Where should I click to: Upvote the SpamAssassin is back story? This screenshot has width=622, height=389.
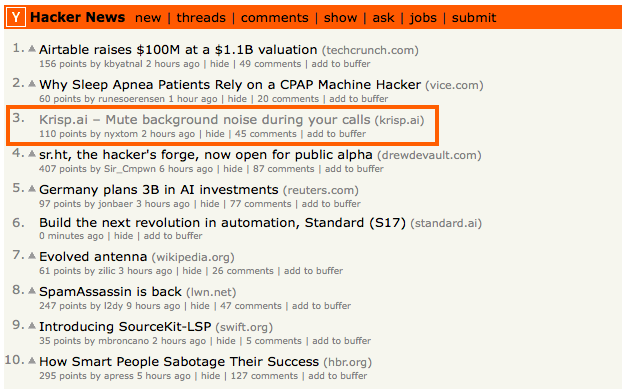(32, 291)
